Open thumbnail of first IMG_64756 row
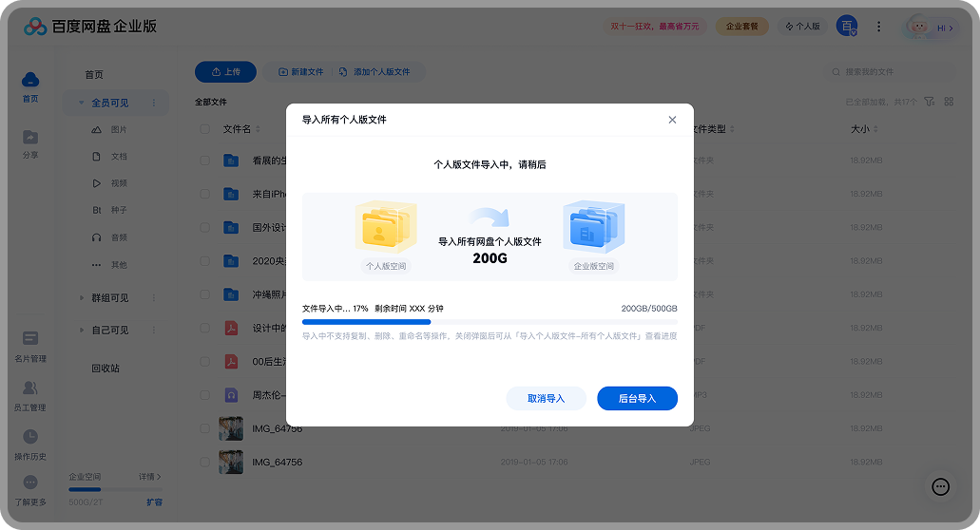The height and width of the screenshot is (530, 980). 231,429
